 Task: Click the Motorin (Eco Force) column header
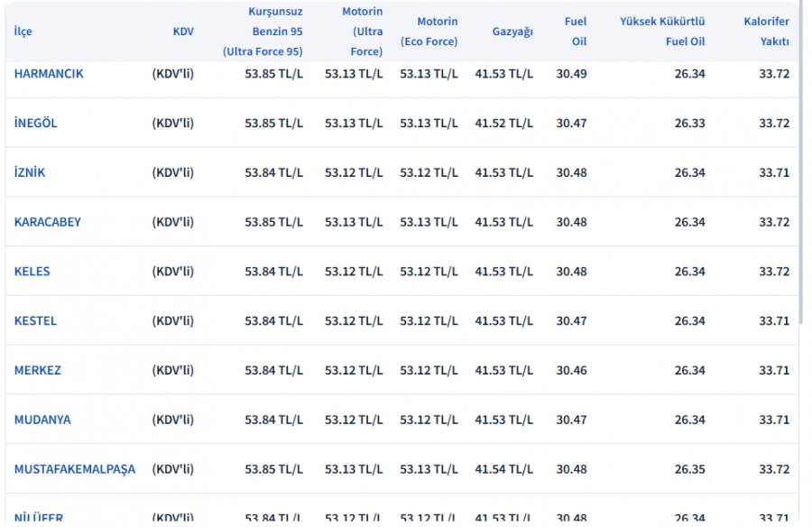[x=429, y=32]
